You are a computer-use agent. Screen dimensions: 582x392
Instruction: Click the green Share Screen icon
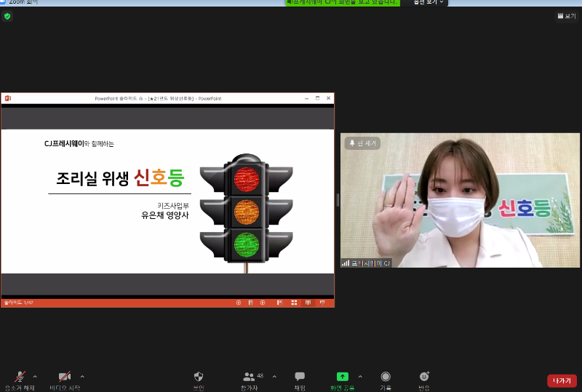coord(342,378)
